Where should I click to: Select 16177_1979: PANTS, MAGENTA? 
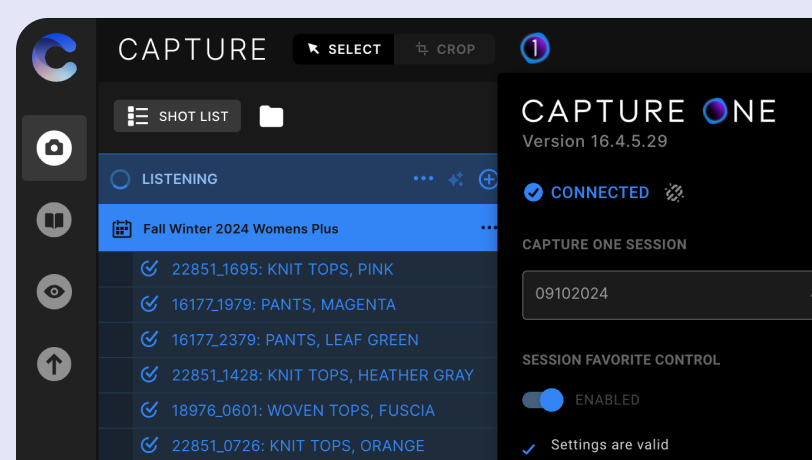click(298, 305)
